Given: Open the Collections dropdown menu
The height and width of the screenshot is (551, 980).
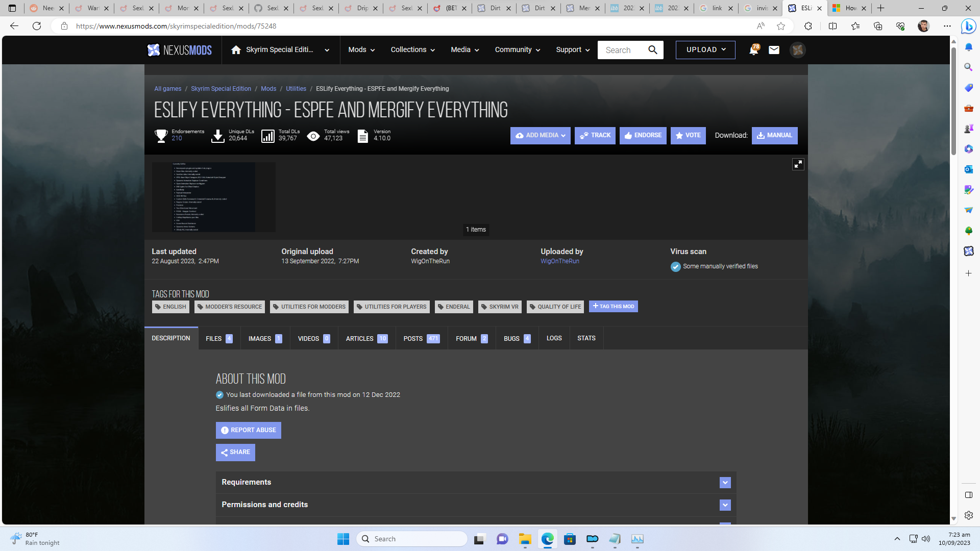Looking at the screenshot, I should pos(412,50).
